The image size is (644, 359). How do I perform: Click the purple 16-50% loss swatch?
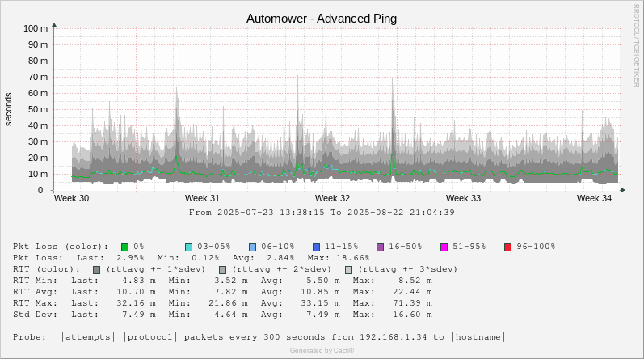(380, 247)
